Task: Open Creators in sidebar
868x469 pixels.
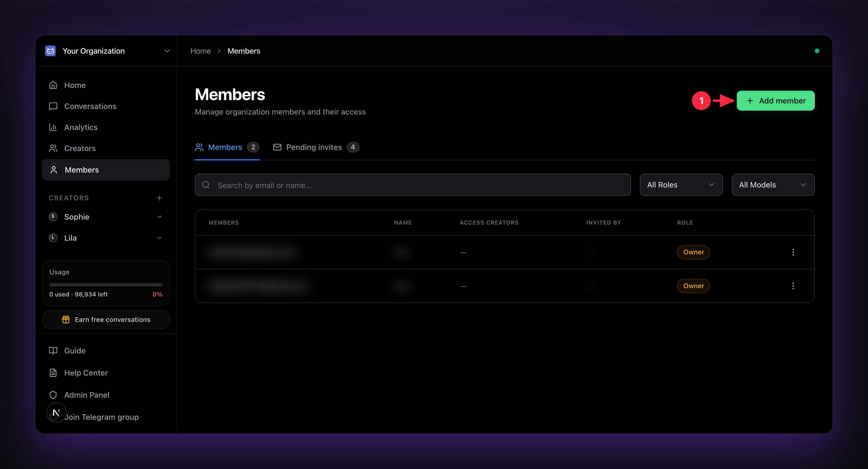Action: click(x=106, y=148)
